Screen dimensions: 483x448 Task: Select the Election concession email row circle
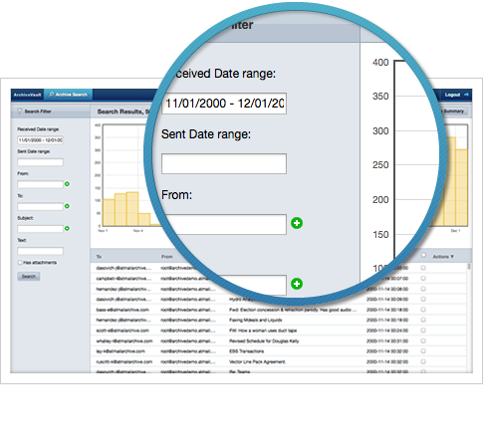423,310
